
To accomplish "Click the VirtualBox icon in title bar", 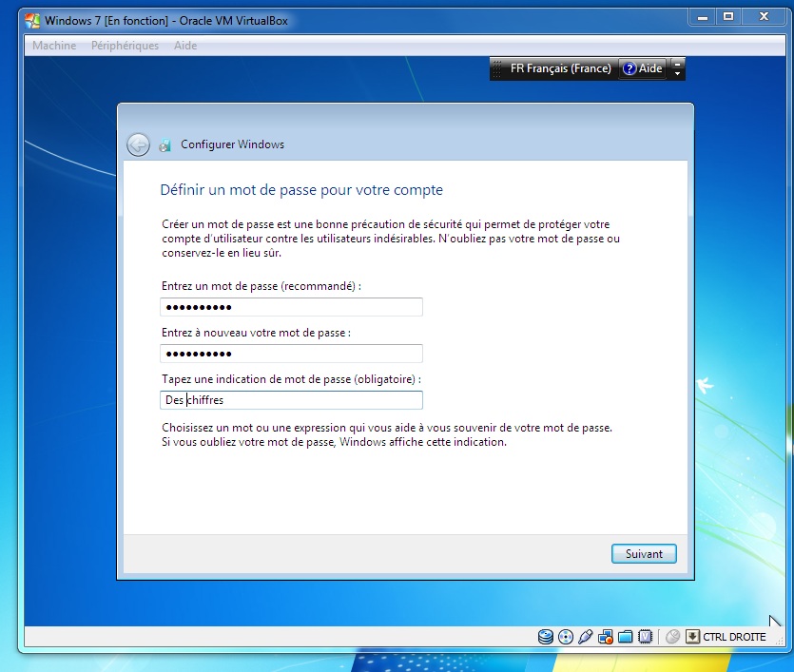I will tap(32, 21).
